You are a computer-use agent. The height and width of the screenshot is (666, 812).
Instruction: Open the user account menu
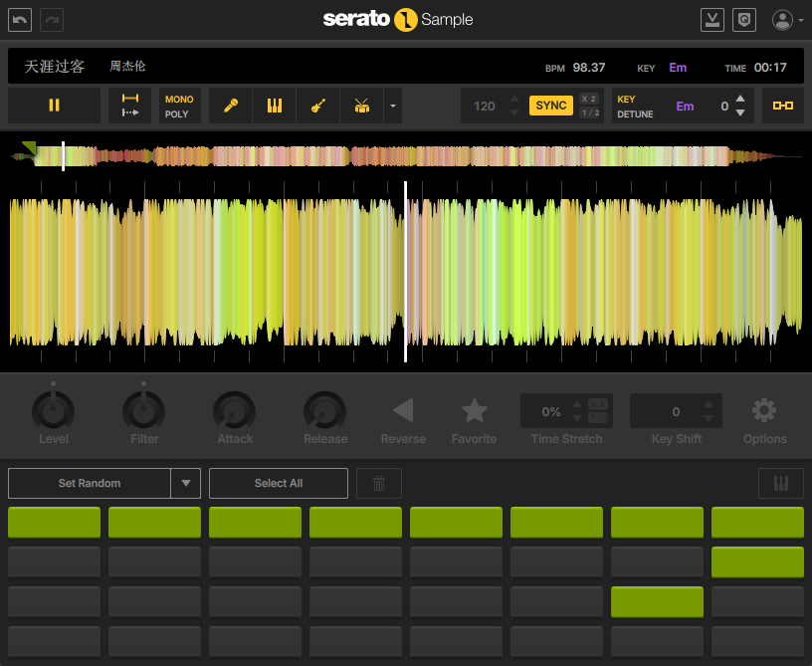pos(787,20)
